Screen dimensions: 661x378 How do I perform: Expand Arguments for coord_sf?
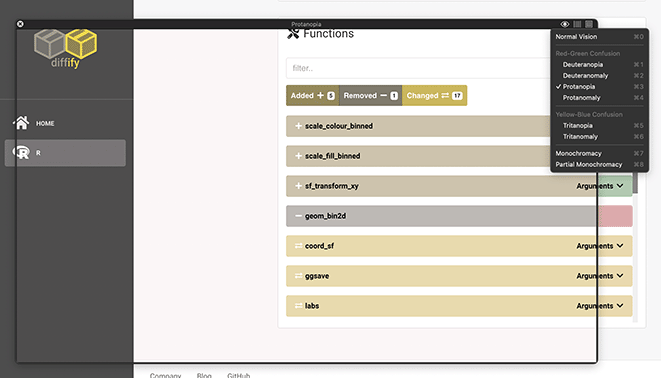click(600, 246)
